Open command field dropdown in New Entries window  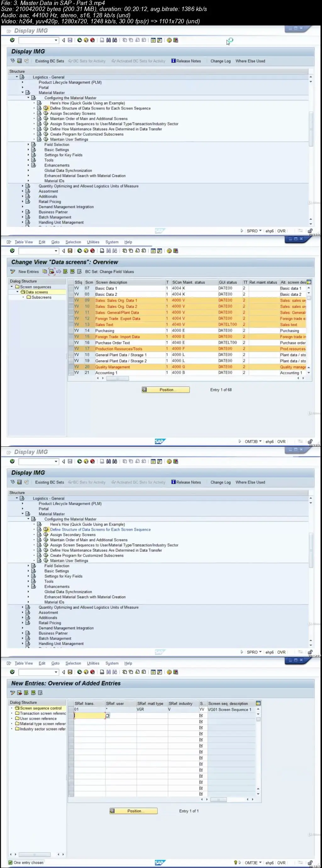[x=56, y=672]
